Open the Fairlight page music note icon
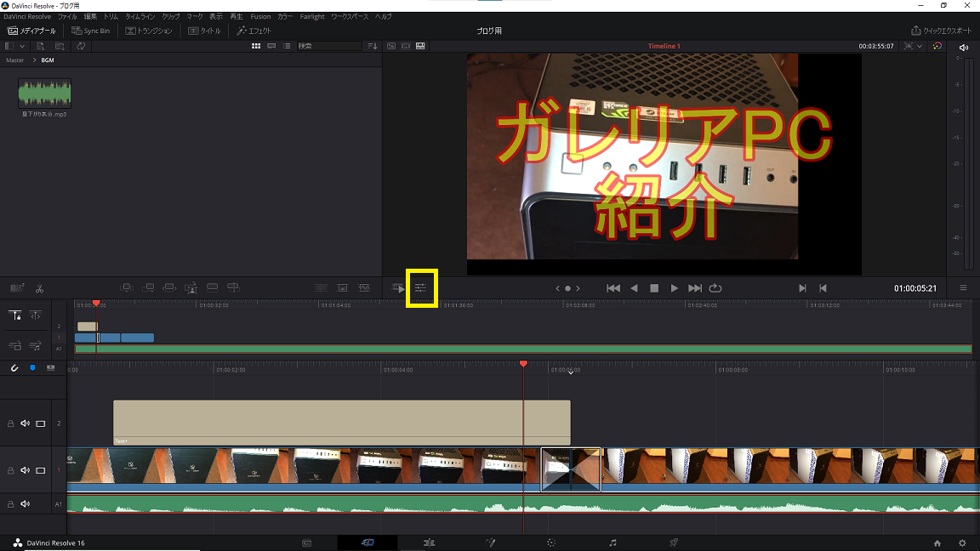 (612, 542)
